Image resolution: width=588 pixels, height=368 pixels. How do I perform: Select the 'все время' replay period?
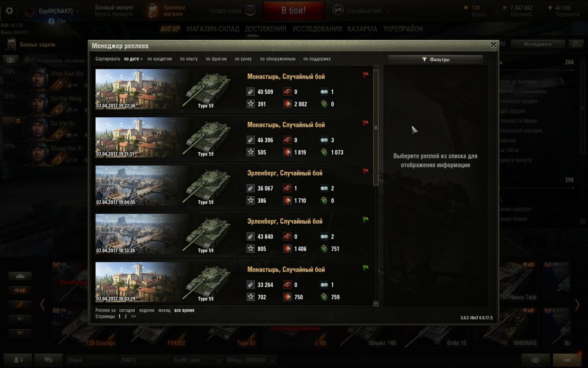(x=184, y=311)
